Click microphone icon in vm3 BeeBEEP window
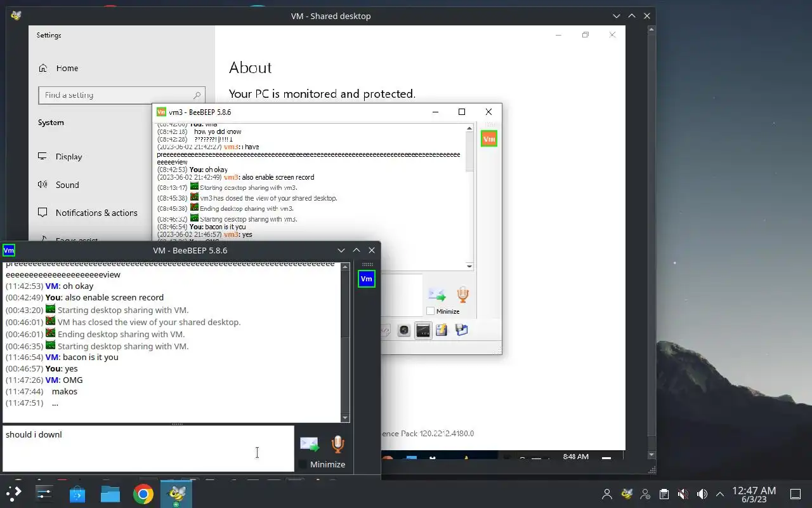 [462, 295]
